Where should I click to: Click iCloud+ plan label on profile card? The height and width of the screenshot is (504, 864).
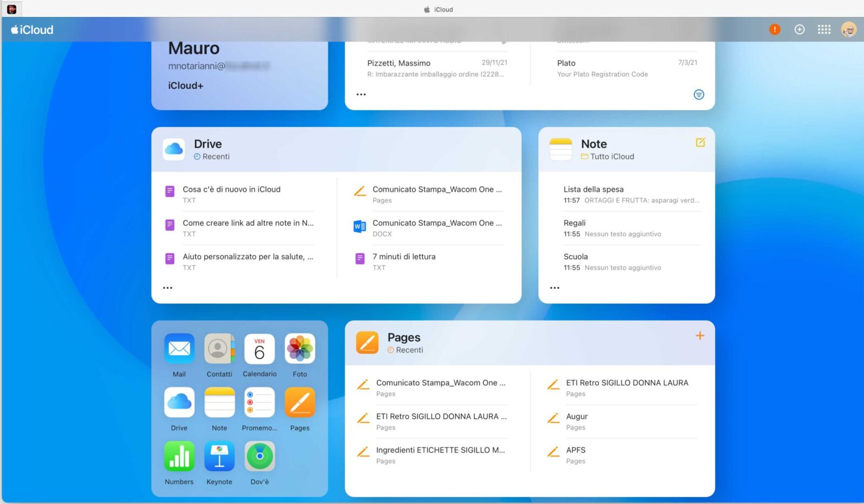[x=186, y=85]
